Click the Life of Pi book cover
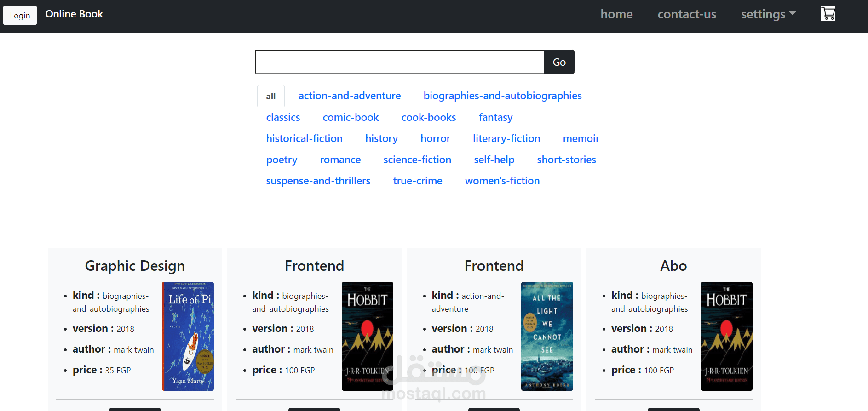The image size is (868, 411). 188,336
